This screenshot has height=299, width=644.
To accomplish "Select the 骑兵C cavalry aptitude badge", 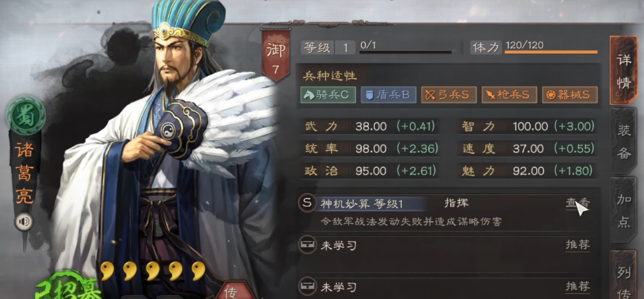I will tap(328, 95).
